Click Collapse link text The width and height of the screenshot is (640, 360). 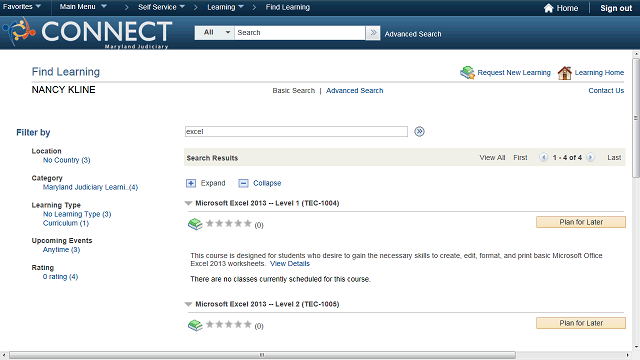click(x=267, y=183)
